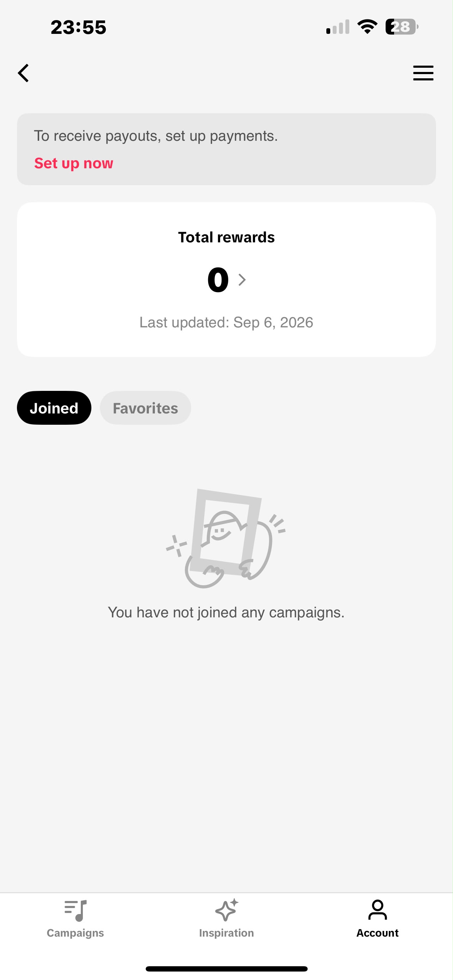Image resolution: width=453 pixels, height=980 pixels.
Task: Click the Set up now link
Action: [x=74, y=163]
